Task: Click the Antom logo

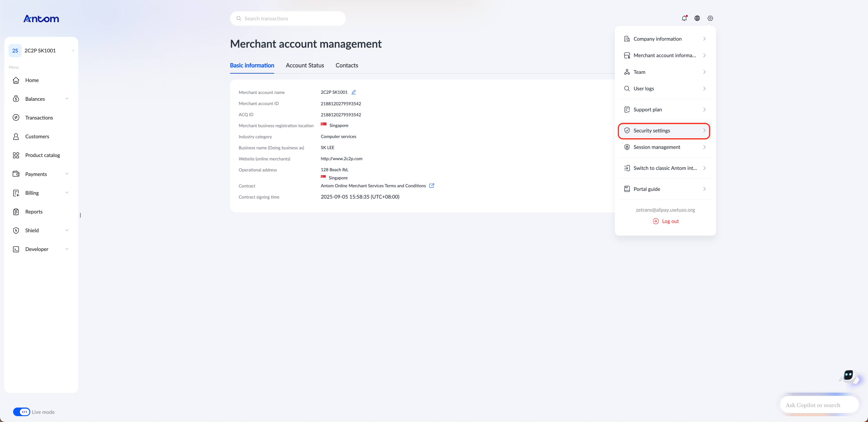Action: [41, 19]
